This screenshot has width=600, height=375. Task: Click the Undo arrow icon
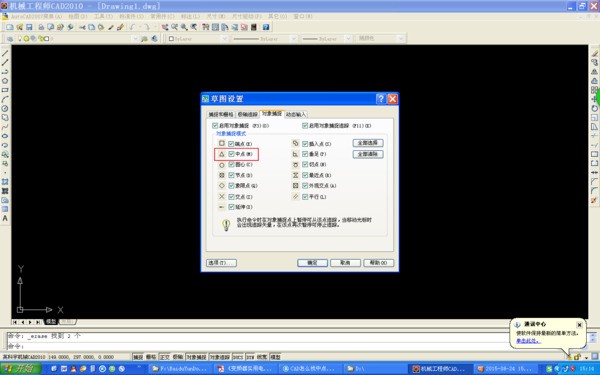click(x=132, y=27)
